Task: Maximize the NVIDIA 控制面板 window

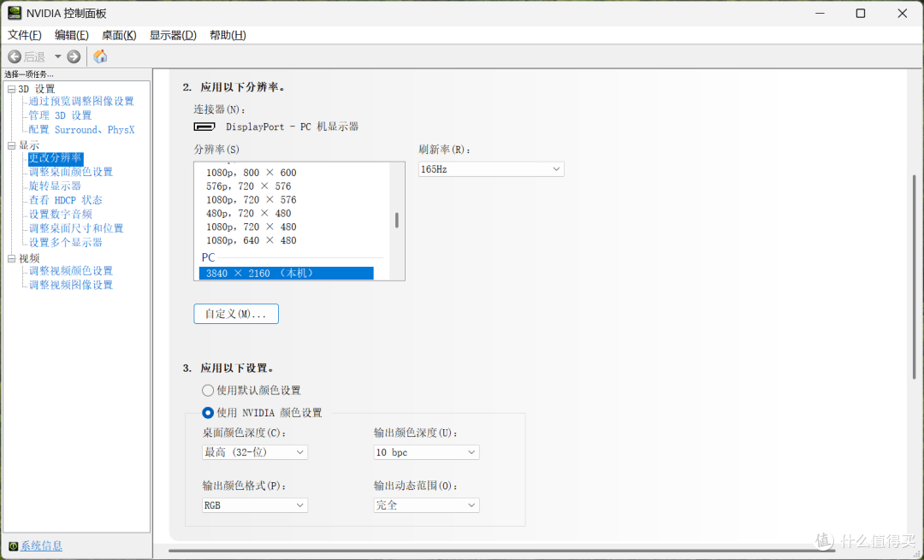Action: point(861,13)
